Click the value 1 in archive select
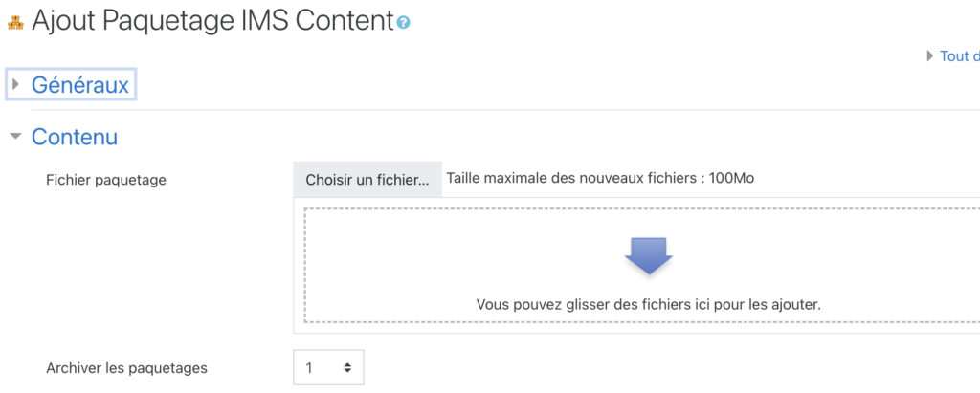The image size is (980, 393). [x=309, y=368]
